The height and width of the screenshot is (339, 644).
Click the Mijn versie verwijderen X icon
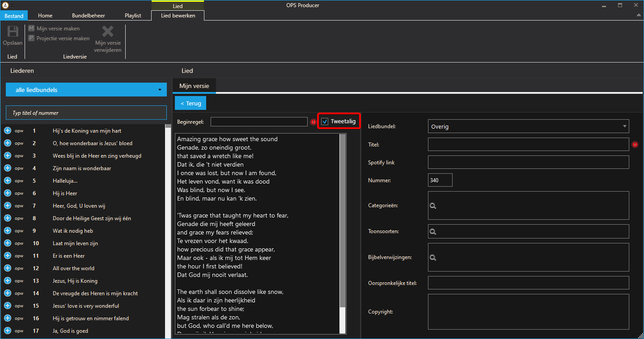(x=108, y=31)
